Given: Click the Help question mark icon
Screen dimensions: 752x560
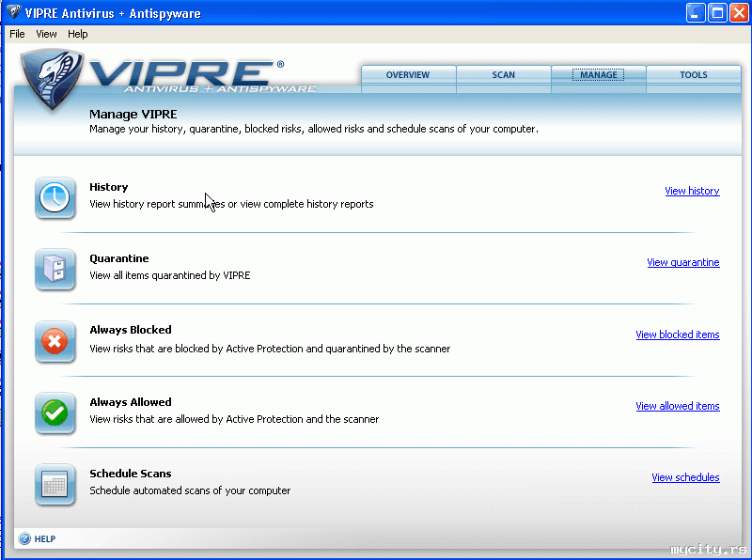Looking at the screenshot, I should pos(24,538).
